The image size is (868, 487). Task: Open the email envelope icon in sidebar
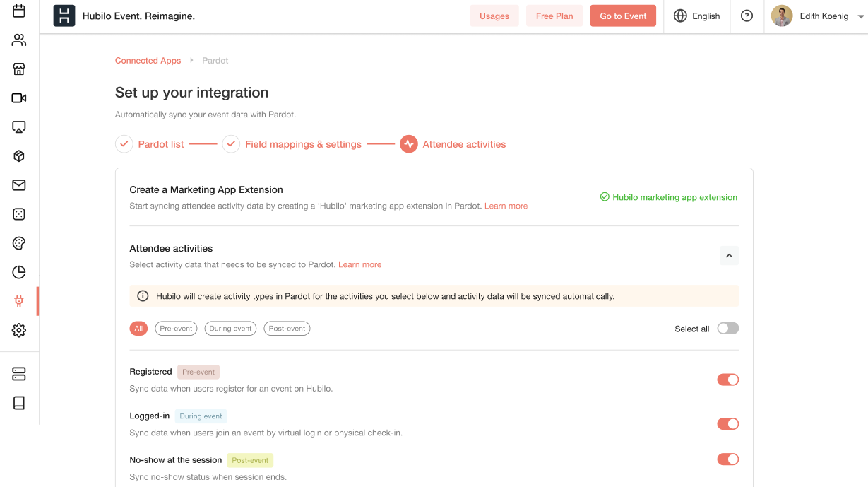[x=19, y=185]
